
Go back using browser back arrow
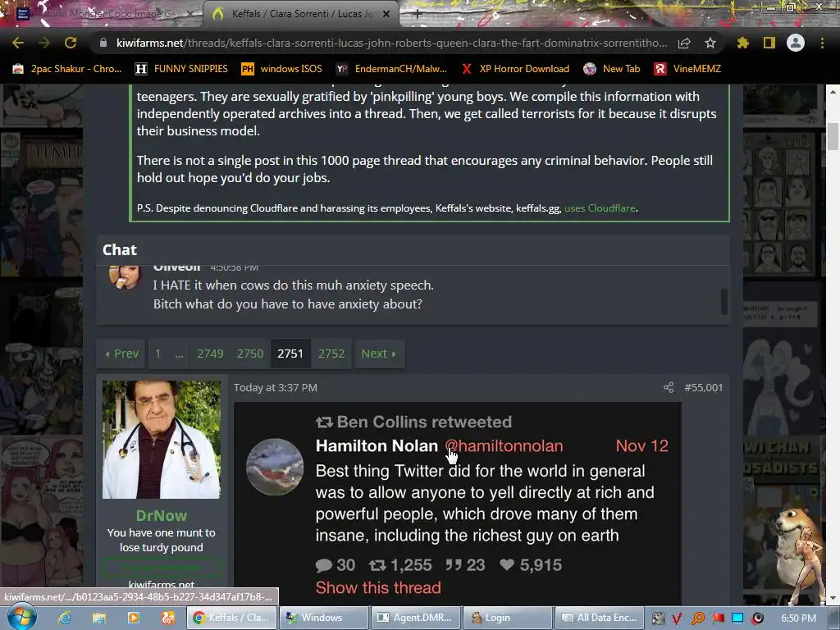click(x=18, y=43)
